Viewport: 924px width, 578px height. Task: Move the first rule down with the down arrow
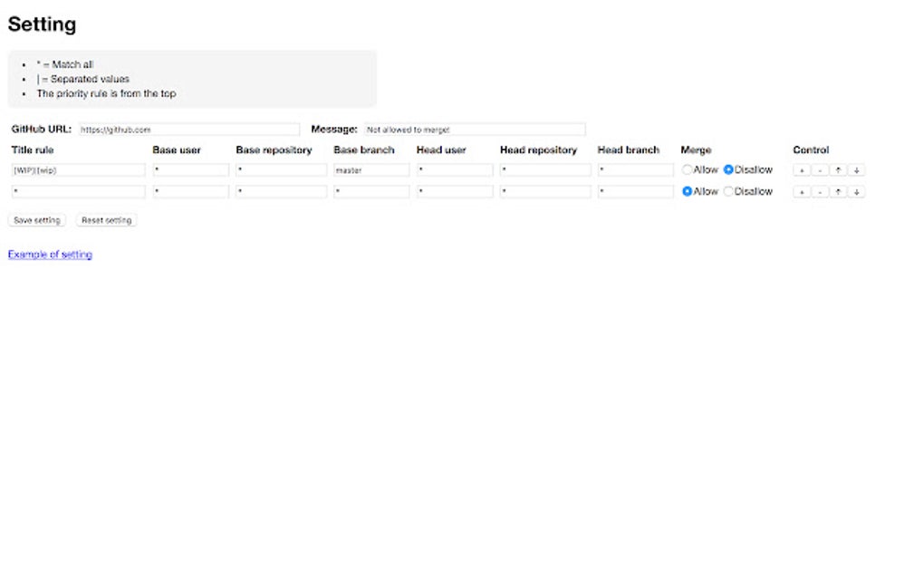point(856,170)
